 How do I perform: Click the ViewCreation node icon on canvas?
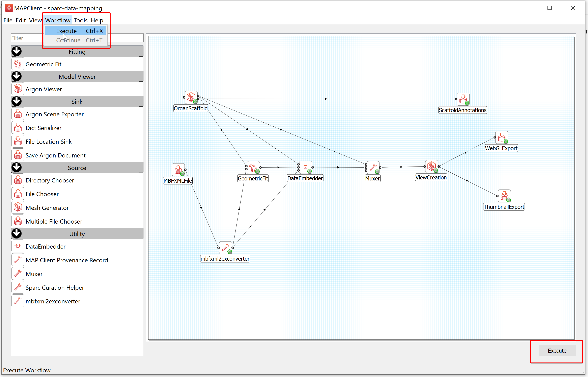click(x=432, y=167)
